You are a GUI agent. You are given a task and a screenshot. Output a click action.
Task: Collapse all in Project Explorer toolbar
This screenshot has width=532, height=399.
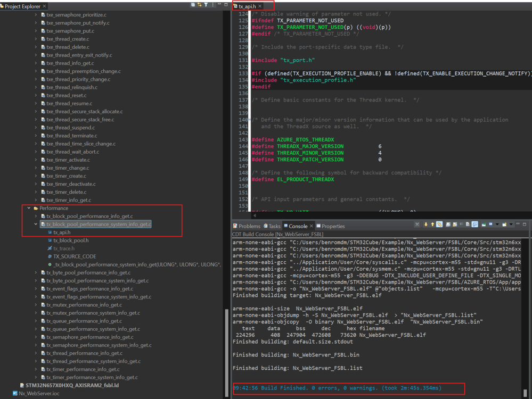193,5
